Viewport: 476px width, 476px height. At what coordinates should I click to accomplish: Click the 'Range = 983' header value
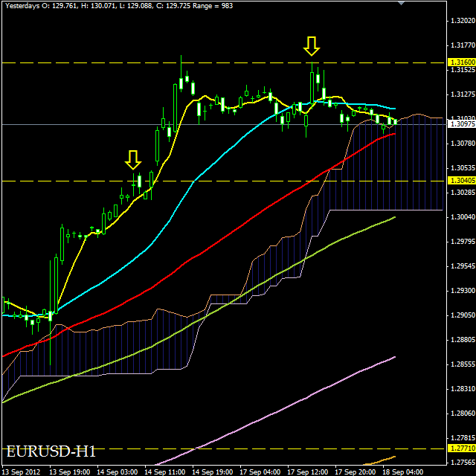coord(213,5)
